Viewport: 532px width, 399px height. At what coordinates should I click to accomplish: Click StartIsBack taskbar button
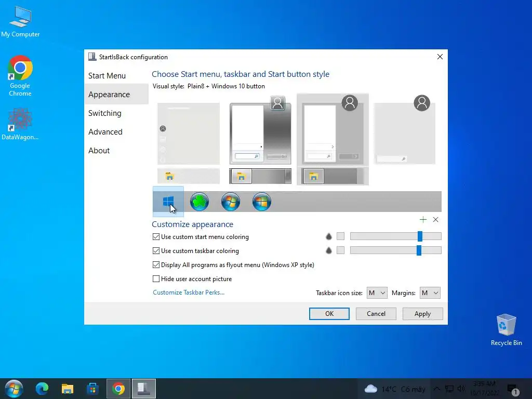click(144, 389)
